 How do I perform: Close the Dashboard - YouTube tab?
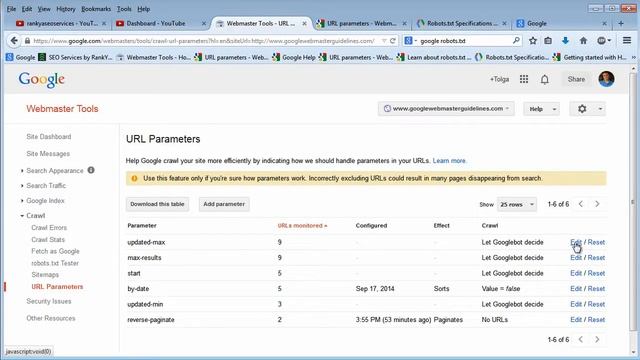204,24
